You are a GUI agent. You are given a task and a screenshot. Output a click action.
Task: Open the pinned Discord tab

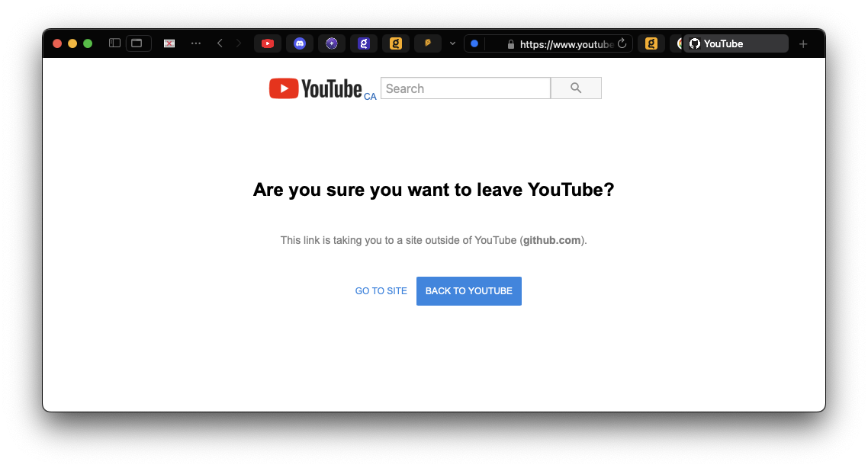click(x=300, y=43)
